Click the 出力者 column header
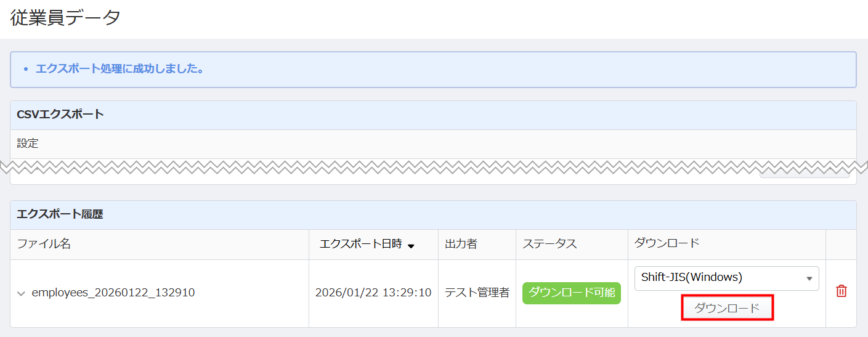The width and height of the screenshot is (868, 337). (x=461, y=244)
